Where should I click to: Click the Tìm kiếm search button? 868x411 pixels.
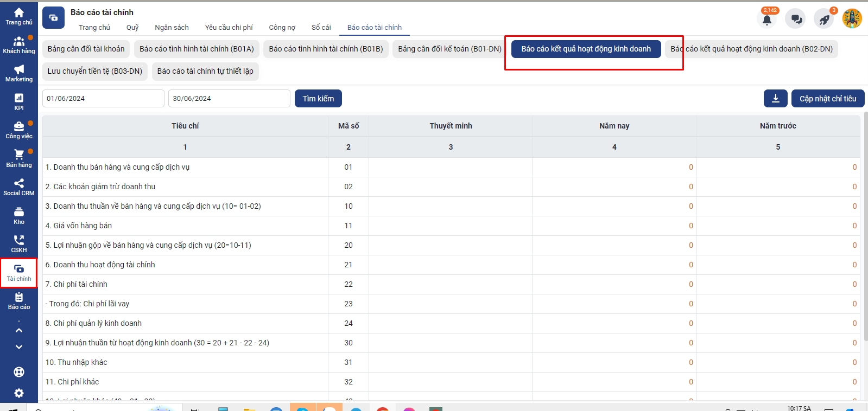pos(318,99)
